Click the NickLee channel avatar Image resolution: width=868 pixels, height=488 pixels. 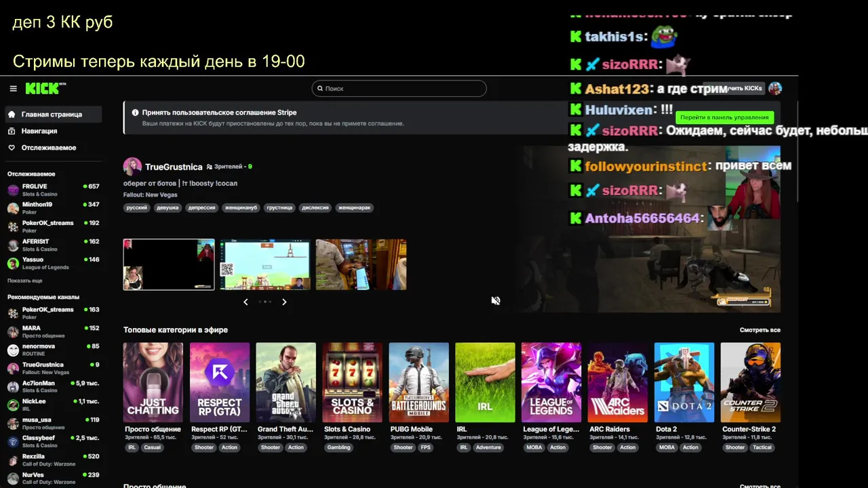pos(13,405)
